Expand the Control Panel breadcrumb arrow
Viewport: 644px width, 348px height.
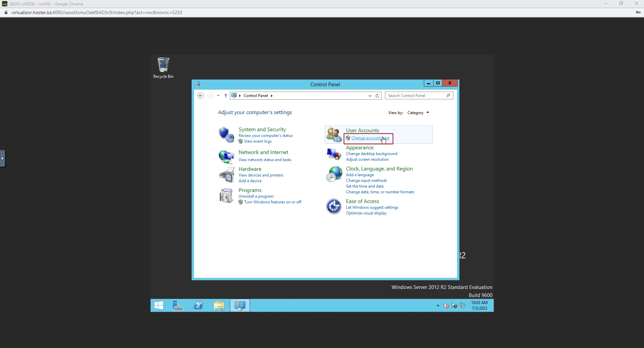pyautogui.click(x=272, y=96)
